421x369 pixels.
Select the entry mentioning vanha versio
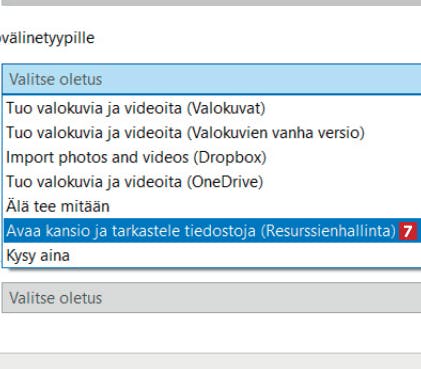click(213, 133)
